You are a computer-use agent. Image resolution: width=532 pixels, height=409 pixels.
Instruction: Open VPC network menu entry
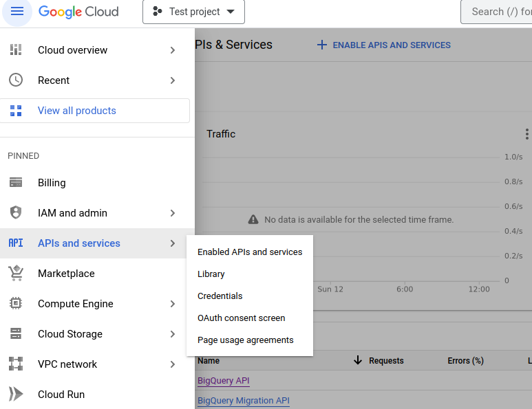click(97, 364)
